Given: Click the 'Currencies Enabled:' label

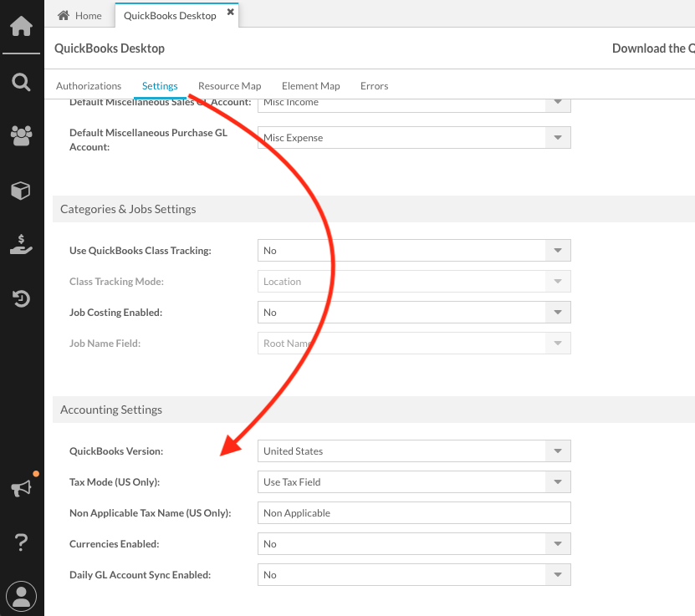Looking at the screenshot, I should (x=115, y=544).
